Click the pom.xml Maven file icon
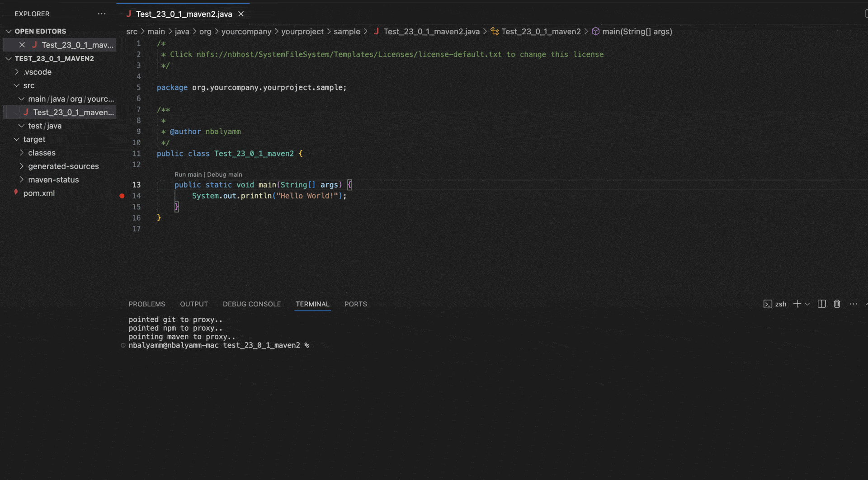 tap(16, 193)
